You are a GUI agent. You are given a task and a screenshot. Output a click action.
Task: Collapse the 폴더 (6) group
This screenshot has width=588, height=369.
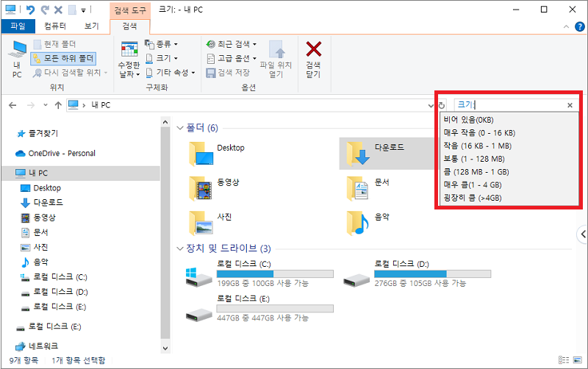(179, 128)
